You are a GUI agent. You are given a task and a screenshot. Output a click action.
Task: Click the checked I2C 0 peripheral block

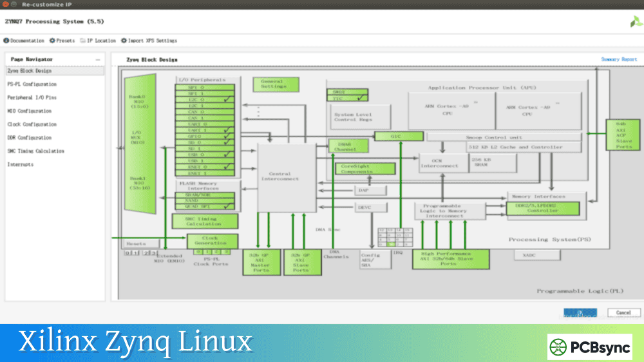205,100
